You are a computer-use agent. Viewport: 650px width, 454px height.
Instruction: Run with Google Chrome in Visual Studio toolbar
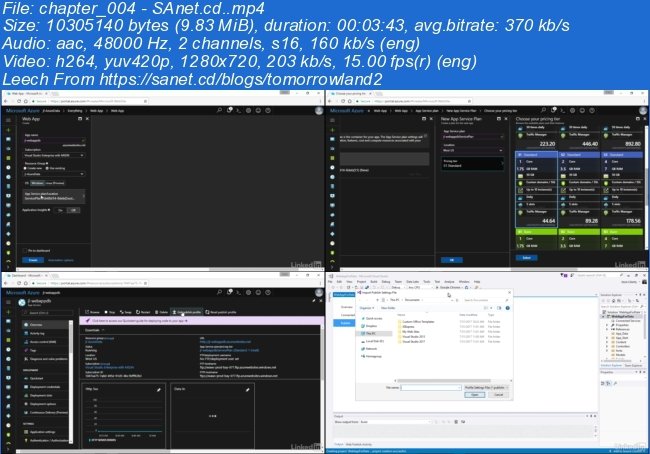click(x=449, y=287)
